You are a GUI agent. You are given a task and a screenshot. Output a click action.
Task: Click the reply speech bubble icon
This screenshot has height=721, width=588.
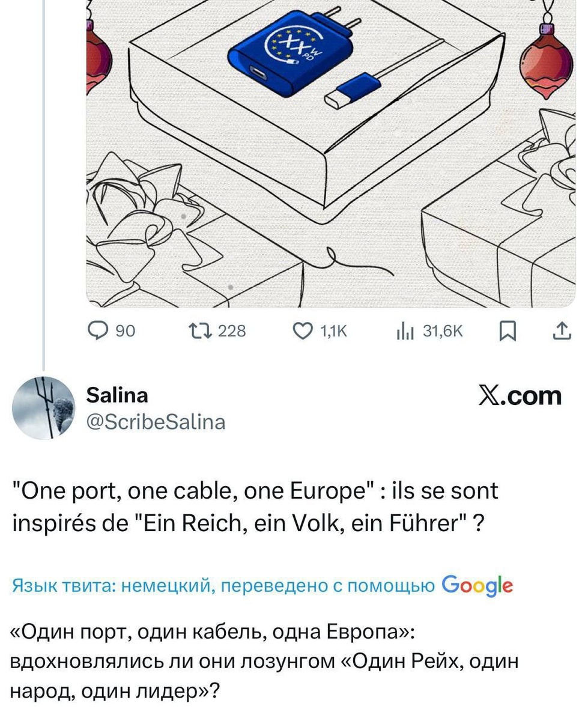(97, 330)
